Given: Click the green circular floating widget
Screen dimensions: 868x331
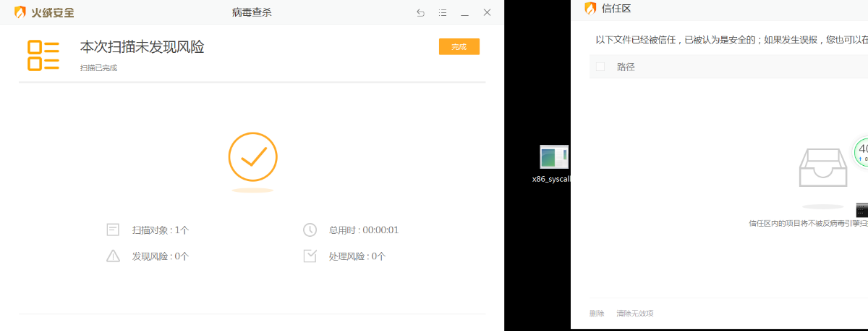Looking at the screenshot, I should (861, 152).
